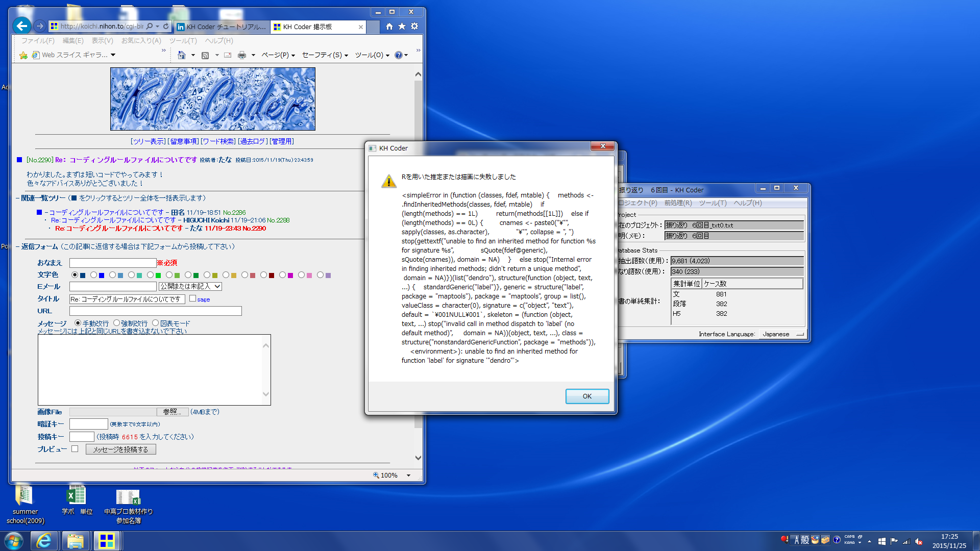Click the command bar Home icon
Image resolution: width=980 pixels, height=551 pixels.
[181, 55]
